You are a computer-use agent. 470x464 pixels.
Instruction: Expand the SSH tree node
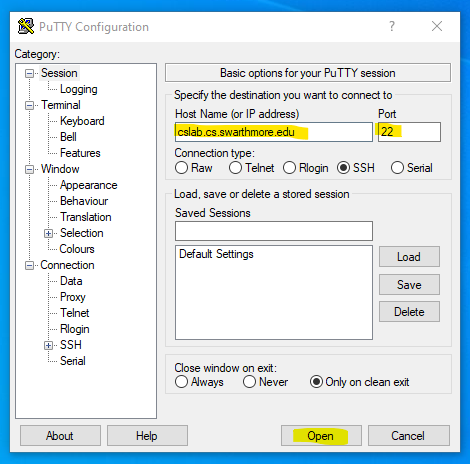pyautogui.click(x=48, y=345)
